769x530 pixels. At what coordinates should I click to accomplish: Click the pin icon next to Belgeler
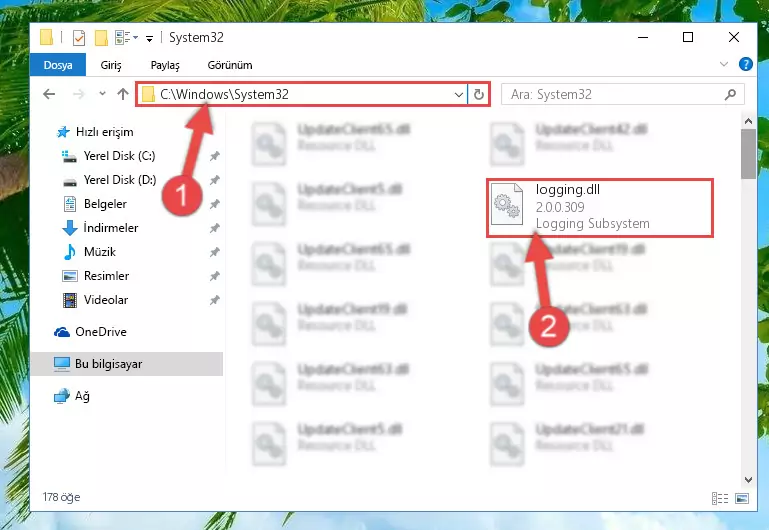coord(214,204)
